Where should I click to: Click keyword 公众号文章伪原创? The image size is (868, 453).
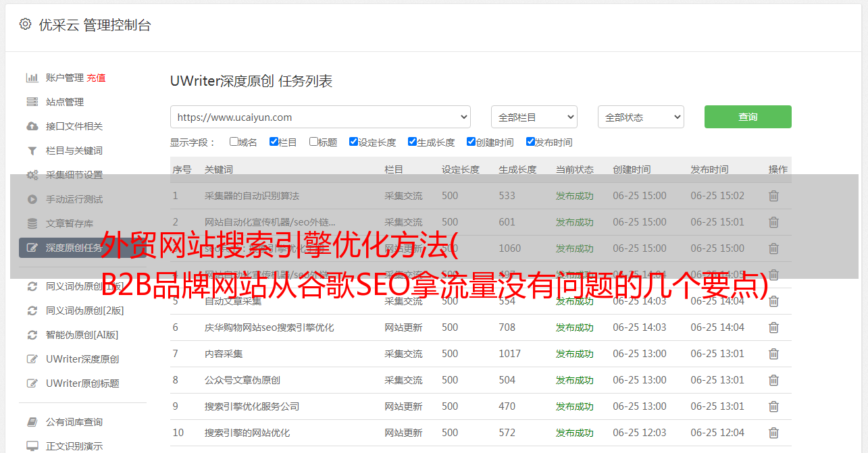pyautogui.click(x=242, y=380)
